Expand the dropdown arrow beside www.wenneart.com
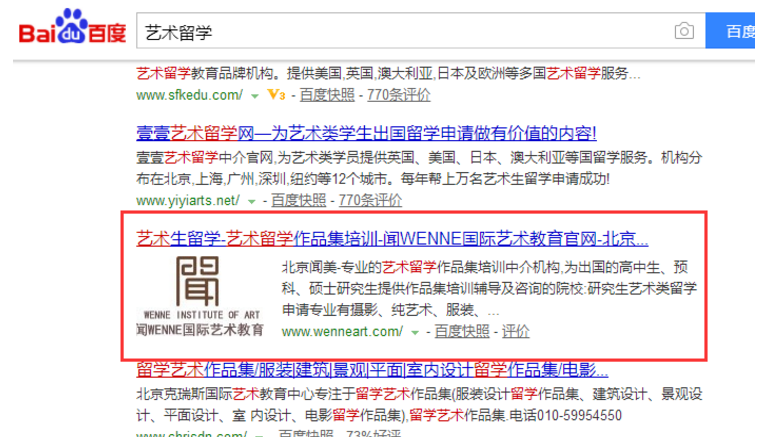The image size is (757, 437). (415, 333)
